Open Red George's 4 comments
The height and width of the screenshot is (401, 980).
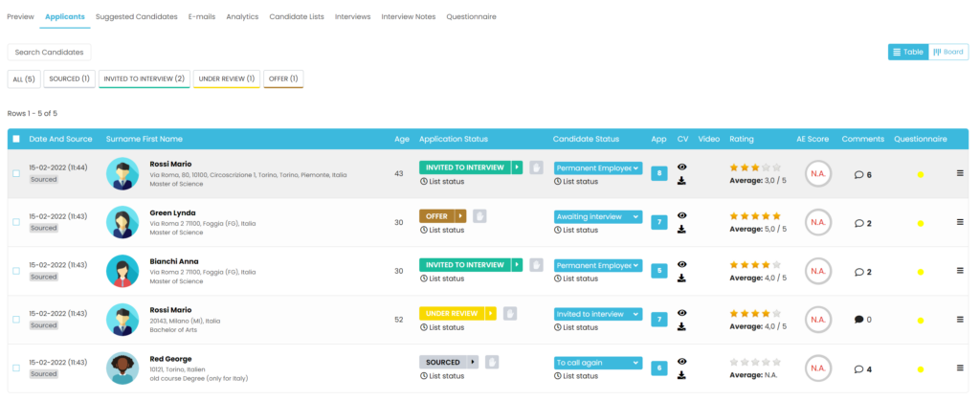tap(863, 369)
